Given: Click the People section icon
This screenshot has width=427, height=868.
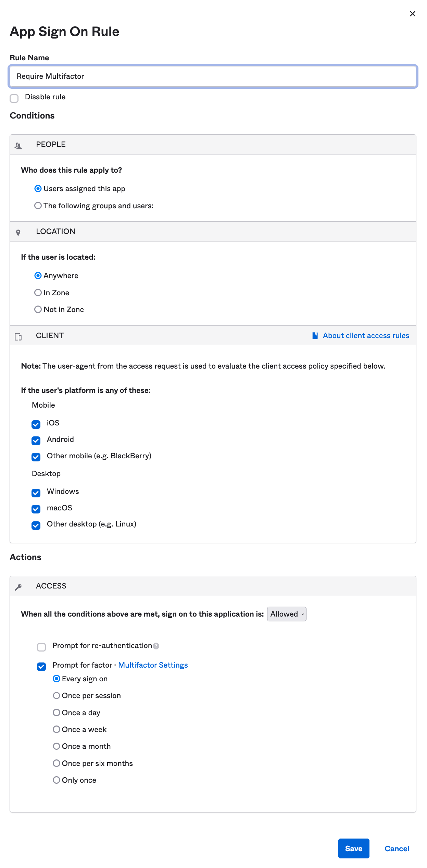Looking at the screenshot, I should click(x=18, y=146).
